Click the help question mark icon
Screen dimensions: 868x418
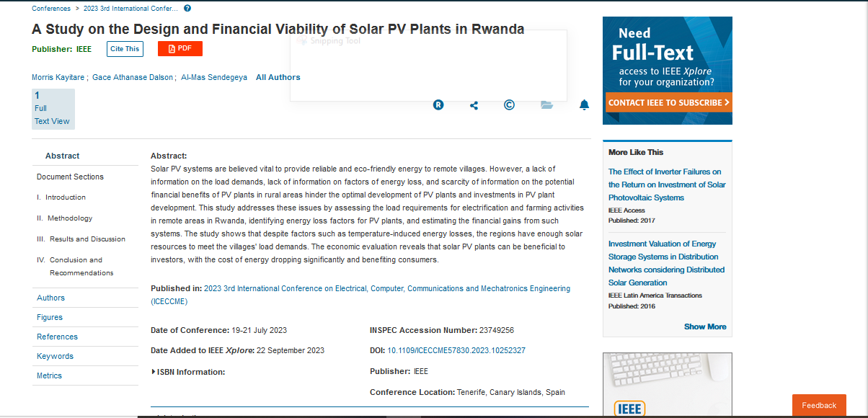[187, 9]
